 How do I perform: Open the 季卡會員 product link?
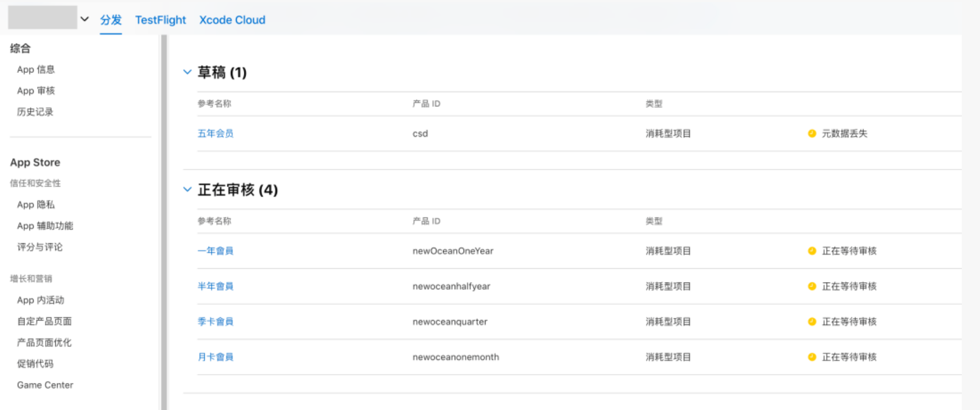point(215,322)
